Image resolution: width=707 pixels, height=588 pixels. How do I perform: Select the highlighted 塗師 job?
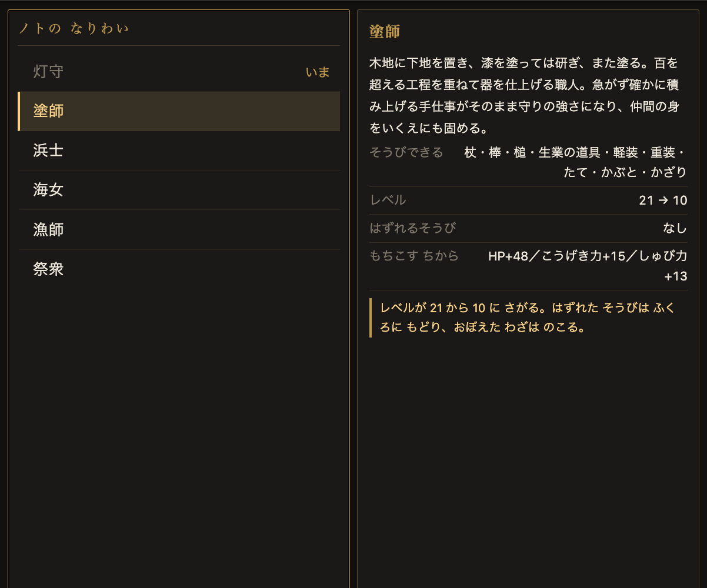[179, 111]
